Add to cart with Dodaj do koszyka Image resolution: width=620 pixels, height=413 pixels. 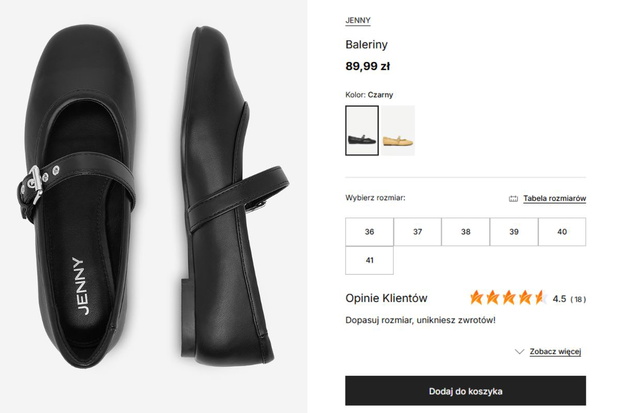point(465,391)
